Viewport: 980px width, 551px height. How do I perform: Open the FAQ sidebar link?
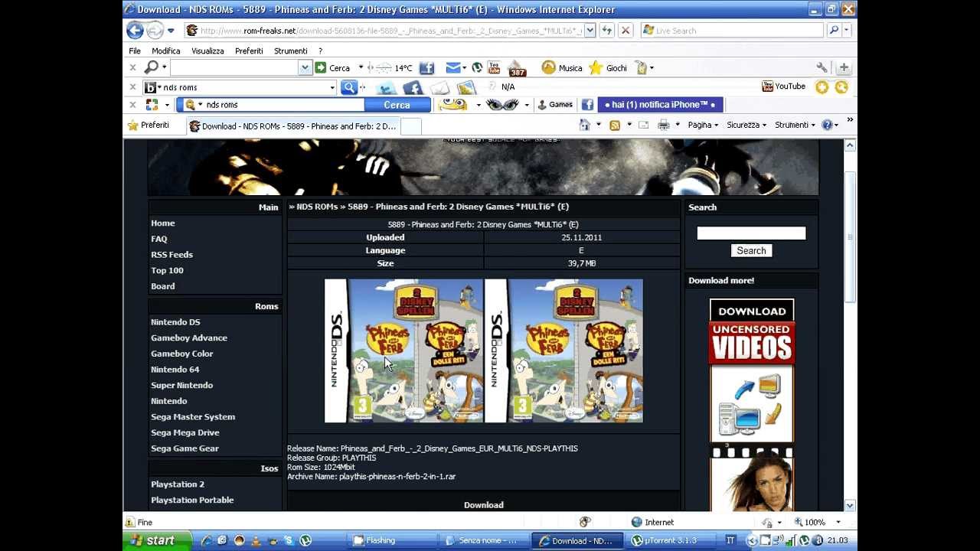pos(159,239)
